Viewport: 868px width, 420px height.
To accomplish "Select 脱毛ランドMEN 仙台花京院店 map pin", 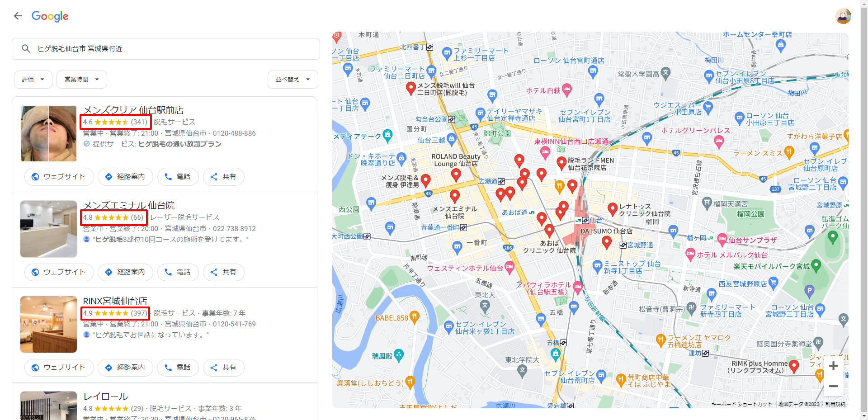I will 561,163.
